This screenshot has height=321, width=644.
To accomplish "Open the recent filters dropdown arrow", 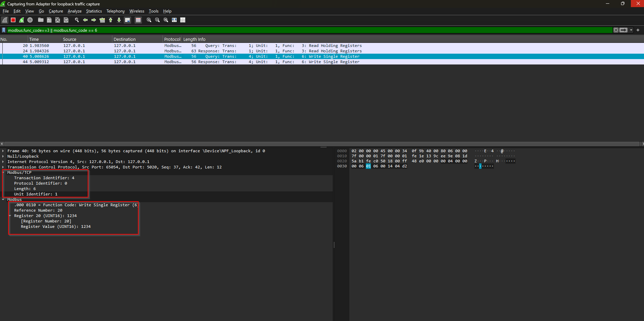I will point(631,30).
